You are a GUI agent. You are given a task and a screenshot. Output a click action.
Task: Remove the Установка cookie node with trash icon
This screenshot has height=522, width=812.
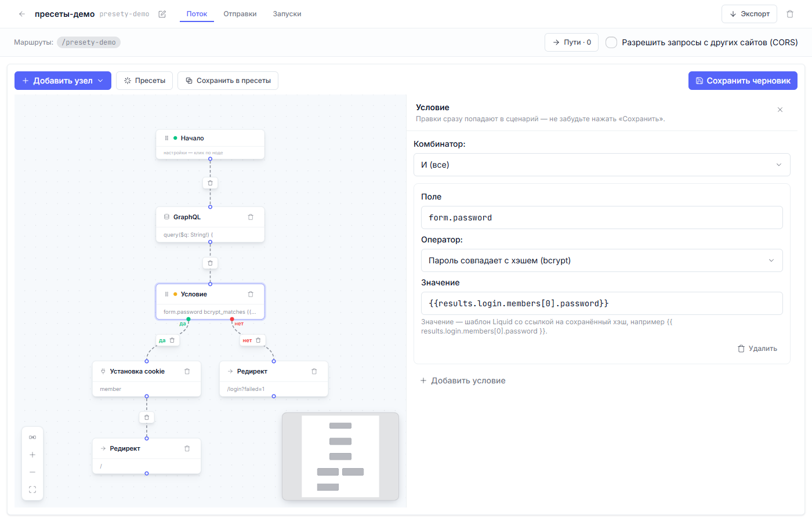(187, 371)
